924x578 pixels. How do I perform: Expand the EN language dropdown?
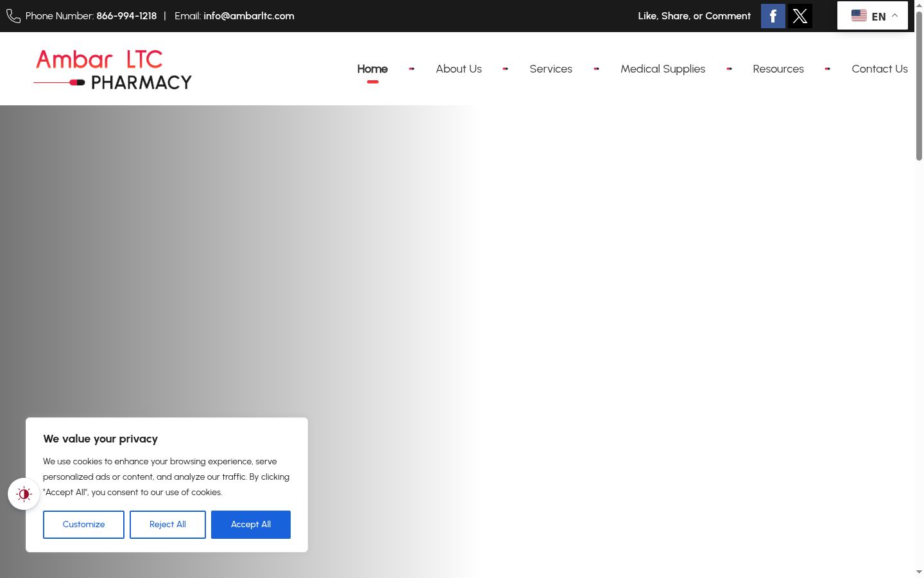tap(873, 16)
